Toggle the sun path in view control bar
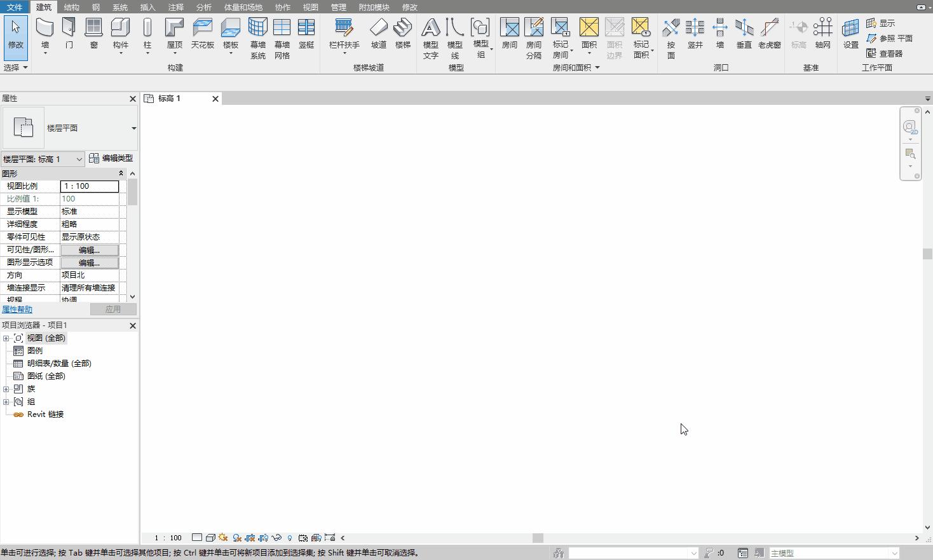Viewport: 933px width, 560px height. coord(223,538)
